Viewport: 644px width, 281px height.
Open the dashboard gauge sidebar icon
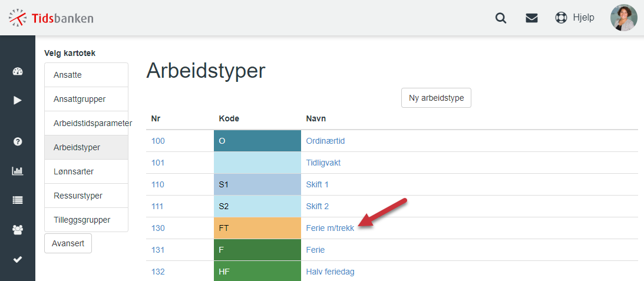pyautogui.click(x=18, y=71)
